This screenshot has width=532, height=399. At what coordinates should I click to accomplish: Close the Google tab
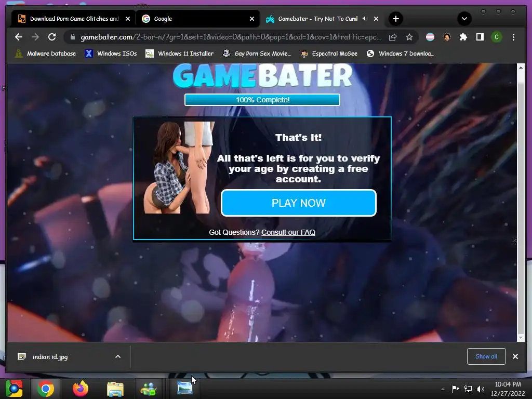[x=252, y=19]
